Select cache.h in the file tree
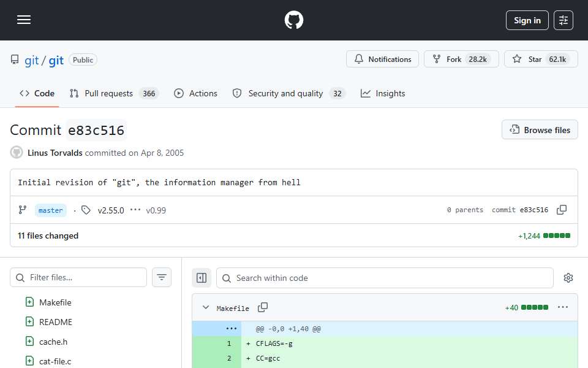Screen dimensions: 588x368 pyautogui.click(x=53, y=342)
